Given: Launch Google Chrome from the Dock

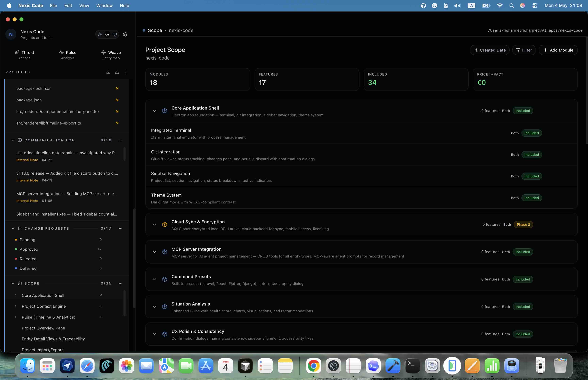Looking at the screenshot, I should (314, 365).
